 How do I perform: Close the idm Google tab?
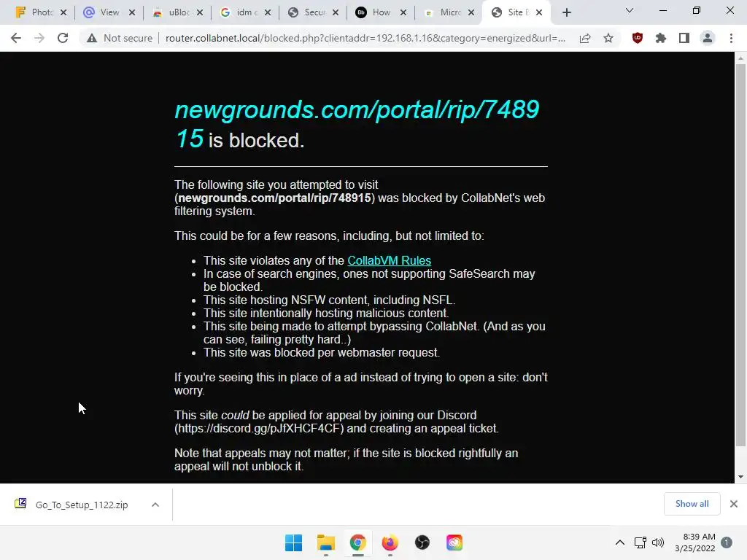(x=268, y=12)
